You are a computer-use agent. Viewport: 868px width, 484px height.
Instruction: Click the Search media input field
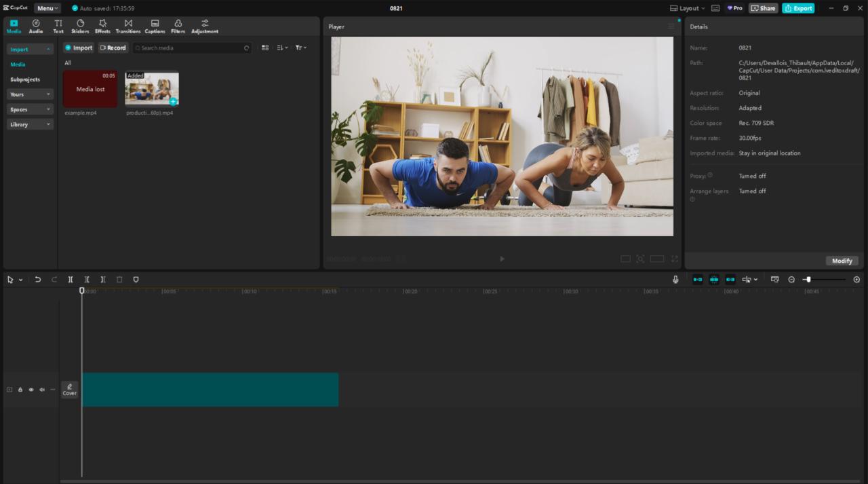191,48
